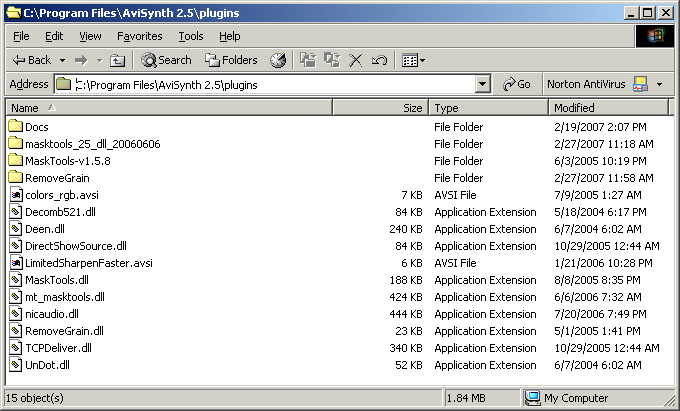Select the RemoveGrain folder icon

16,177
